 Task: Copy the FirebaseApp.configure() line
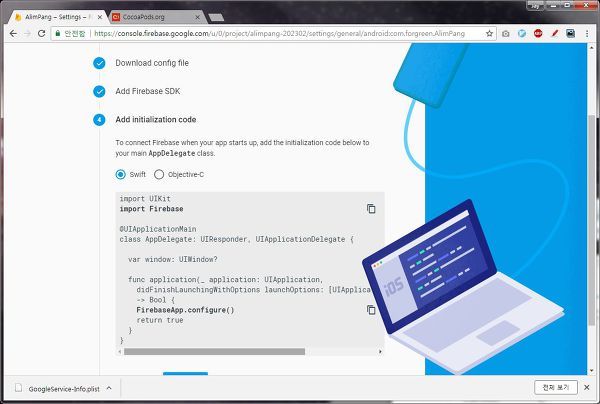point(371,310)
